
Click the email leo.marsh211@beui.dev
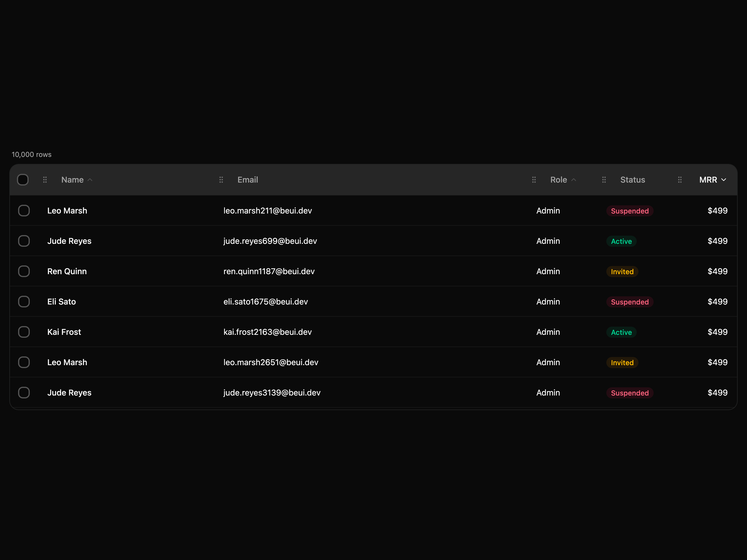pyautogui.click(x=267, y=211)
